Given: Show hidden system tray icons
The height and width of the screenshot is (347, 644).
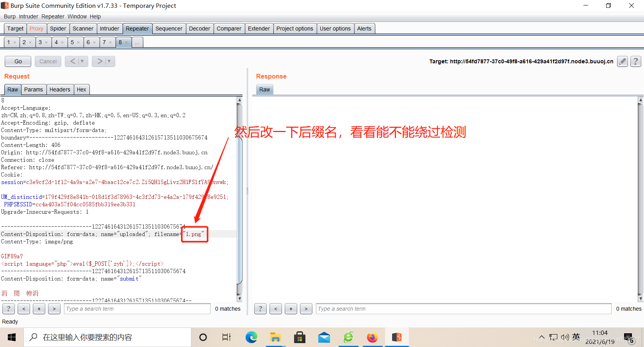Looking at the screenshot, I should click(x=542, y=337).
